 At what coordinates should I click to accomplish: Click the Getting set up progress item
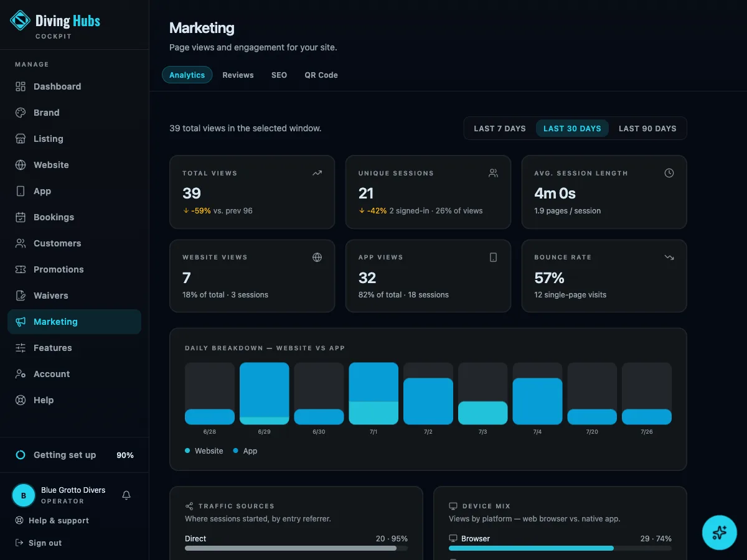[x=75, y=455]
